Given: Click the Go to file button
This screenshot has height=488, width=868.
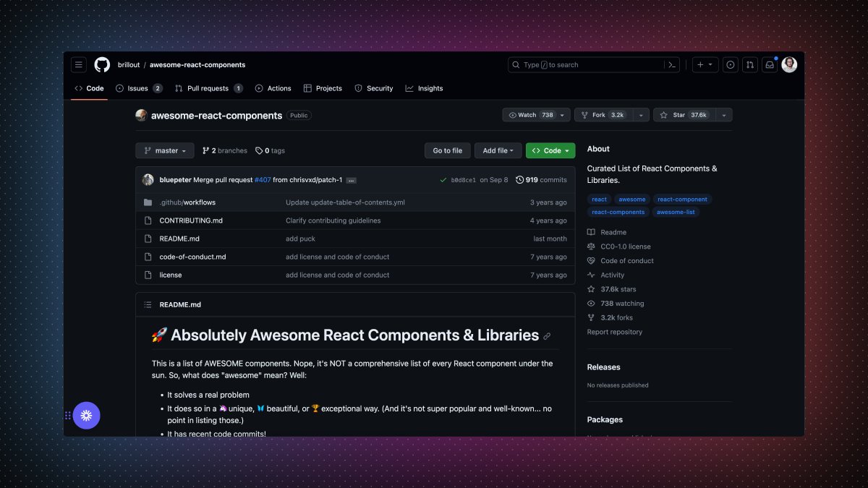Looking at the screenshot, I should 447,150.
